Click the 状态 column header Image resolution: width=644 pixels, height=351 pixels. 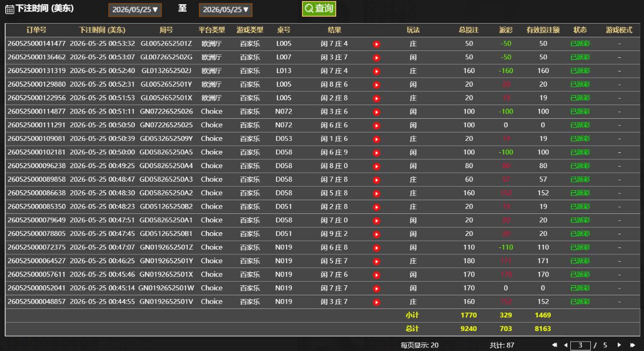[x=580, y=30]
